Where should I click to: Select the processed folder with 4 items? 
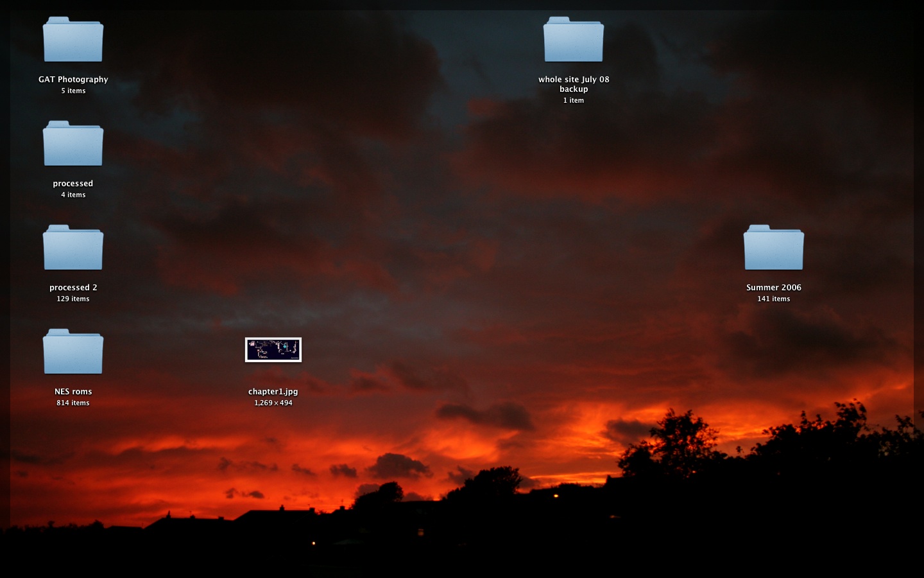[x=73, y=144]
